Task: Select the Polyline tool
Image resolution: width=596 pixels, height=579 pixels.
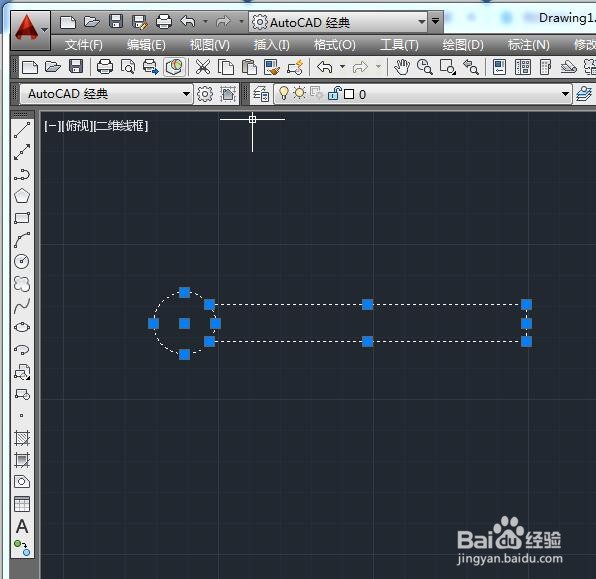Action: [x=22, y=174]
